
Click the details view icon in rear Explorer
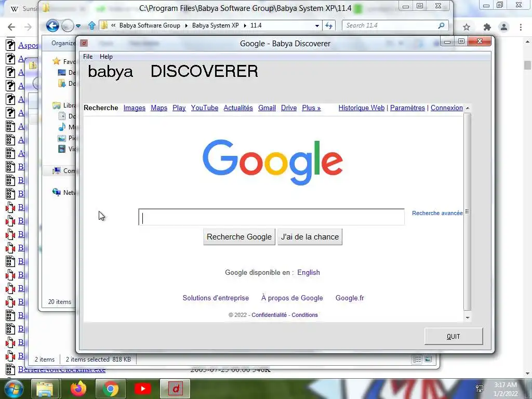(417, 360)
